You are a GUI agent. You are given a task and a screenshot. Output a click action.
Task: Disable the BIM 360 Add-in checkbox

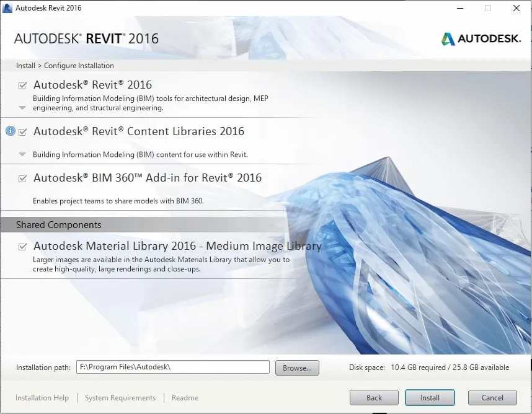click(23, 178)
